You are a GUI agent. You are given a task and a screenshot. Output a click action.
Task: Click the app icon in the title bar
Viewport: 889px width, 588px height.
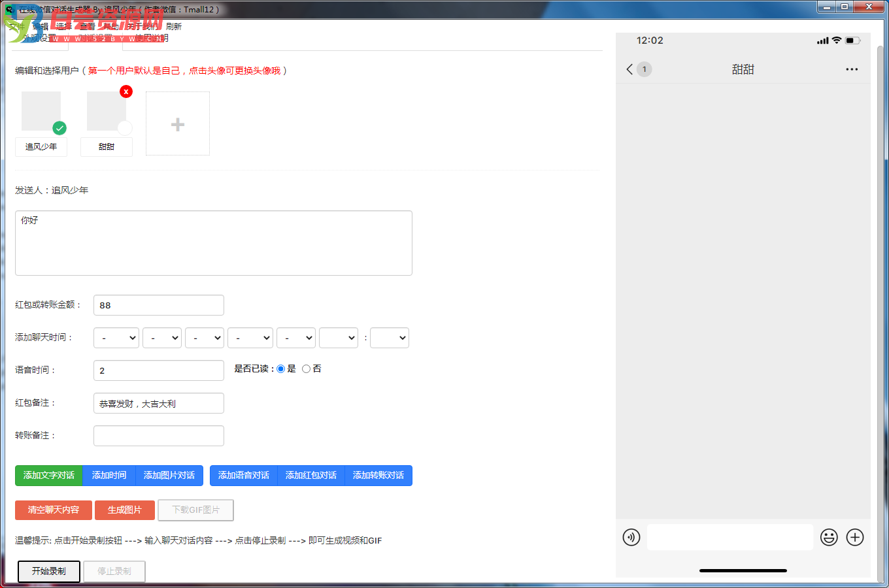pos(9,9)
